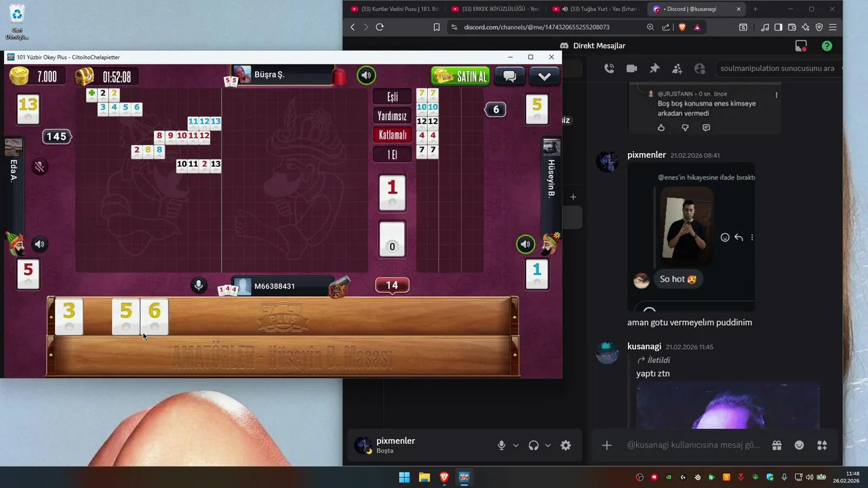Select the yellow 3 tile on rack
Image resolution: width=868 pixels, height=488 pixels.
point(68,317)
